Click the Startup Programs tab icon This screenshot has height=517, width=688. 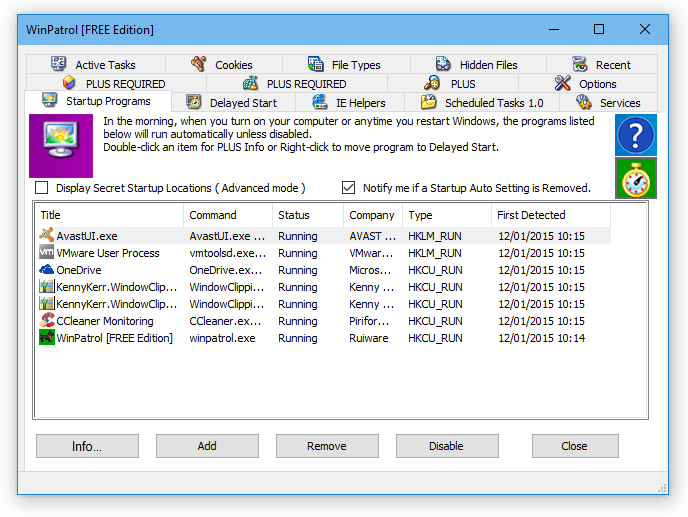click(50, 101)
